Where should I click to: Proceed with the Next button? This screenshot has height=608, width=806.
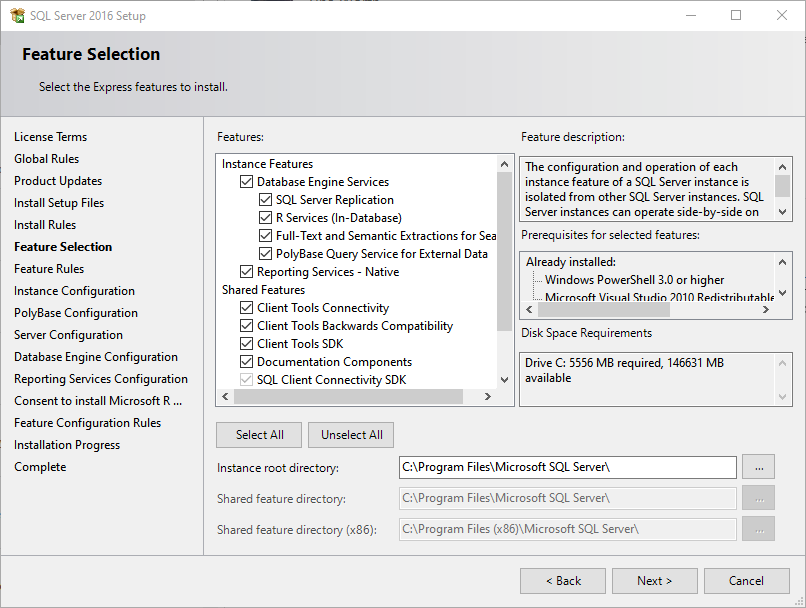point(654,581)
